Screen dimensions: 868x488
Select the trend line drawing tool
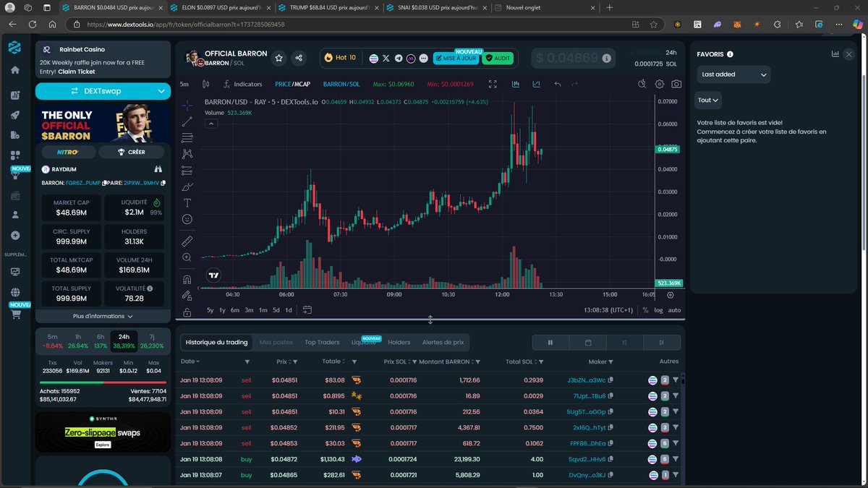[x=187, y=121]
